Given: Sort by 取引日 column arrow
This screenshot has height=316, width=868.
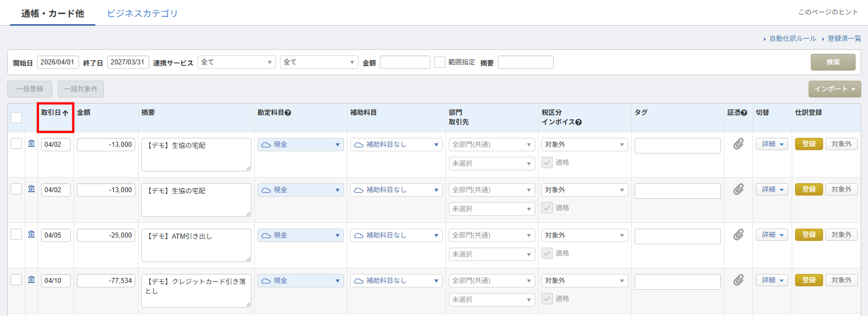Looking at the screenshot, I should point(65,113).
